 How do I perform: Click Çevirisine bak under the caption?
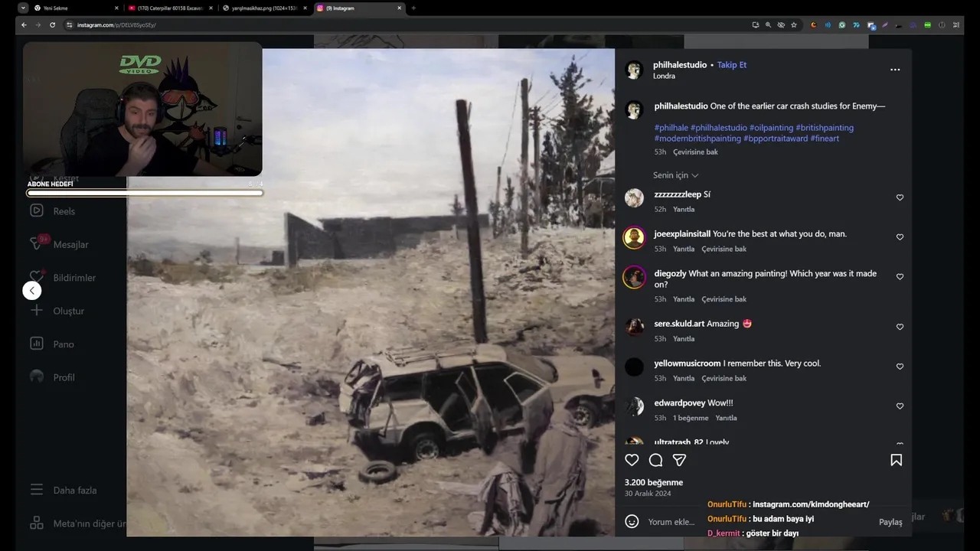(695, 152)
